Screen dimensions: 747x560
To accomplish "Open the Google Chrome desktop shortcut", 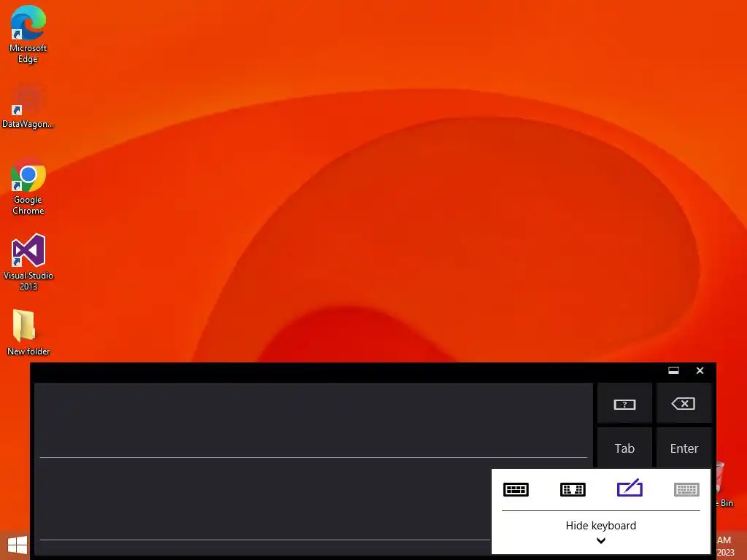I will (x=28, y=187).
